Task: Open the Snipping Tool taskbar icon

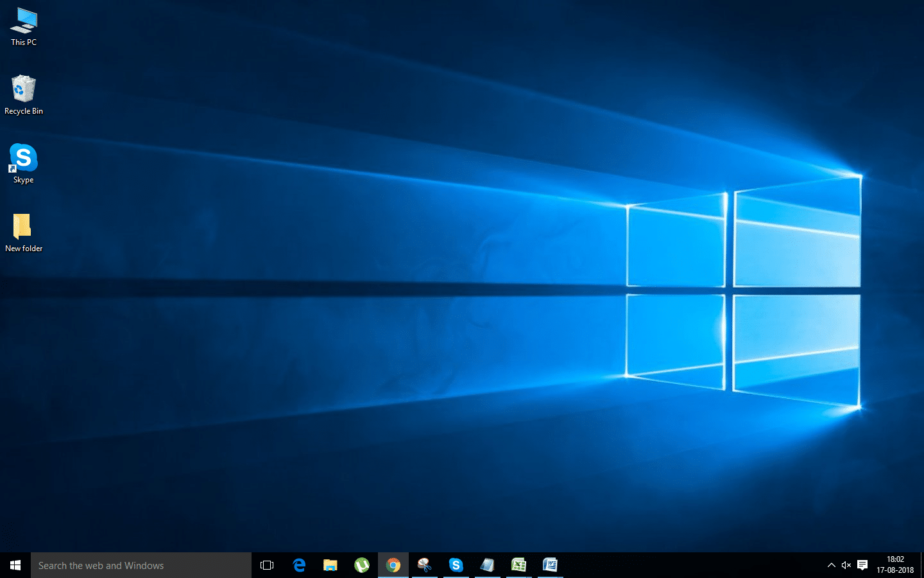Action: [x=425, y=565]
